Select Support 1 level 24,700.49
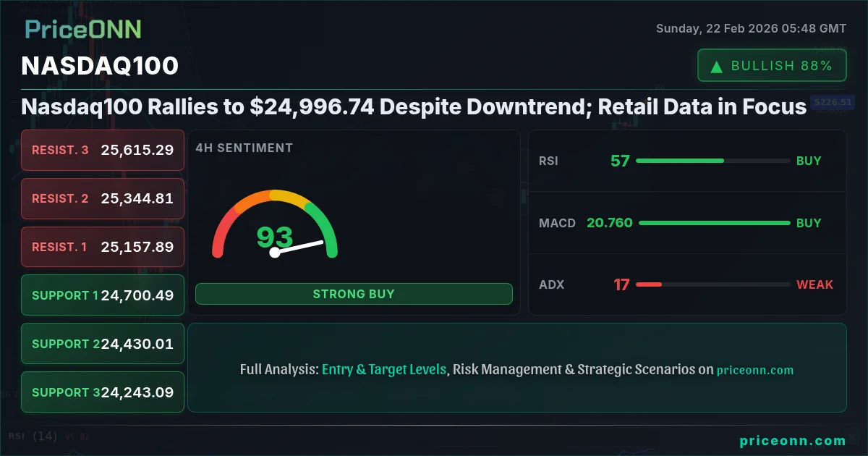The image size is (868, 456). click(103, 295)
